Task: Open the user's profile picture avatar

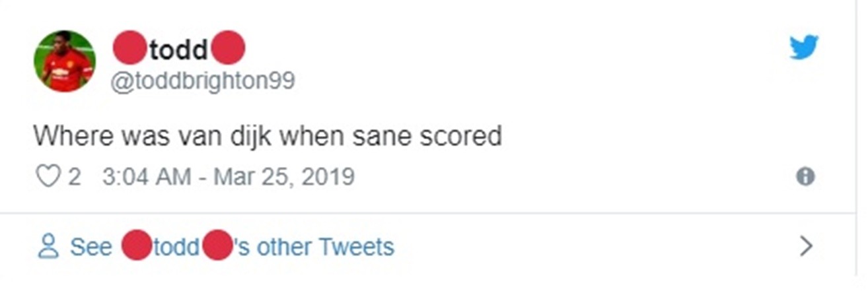Action: (65, 61)
